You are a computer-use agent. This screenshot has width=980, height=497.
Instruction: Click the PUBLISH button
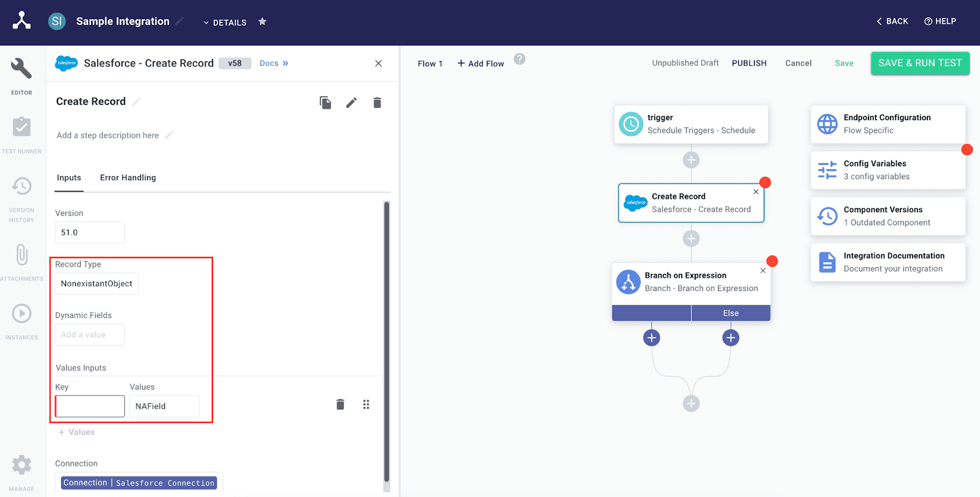click(749, 63)
